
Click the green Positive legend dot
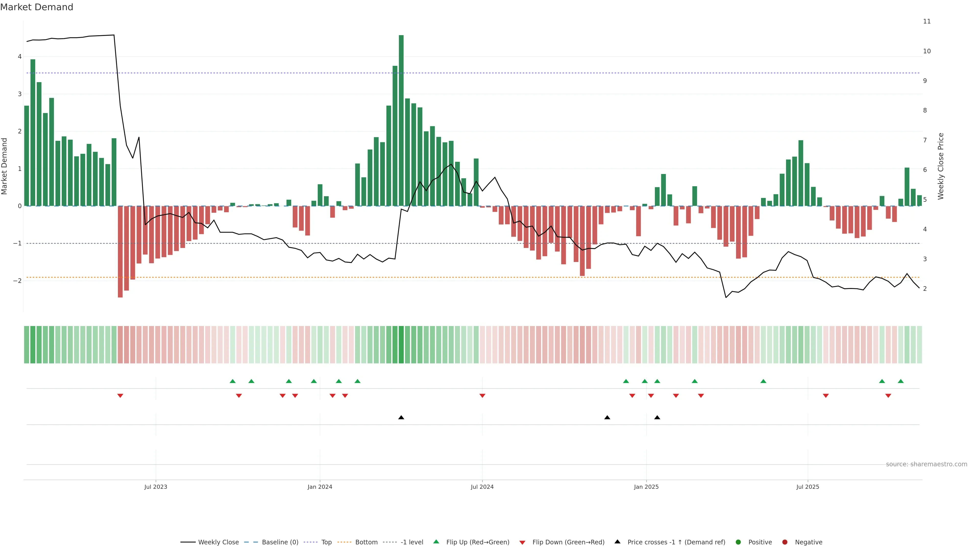pos(738,542)
